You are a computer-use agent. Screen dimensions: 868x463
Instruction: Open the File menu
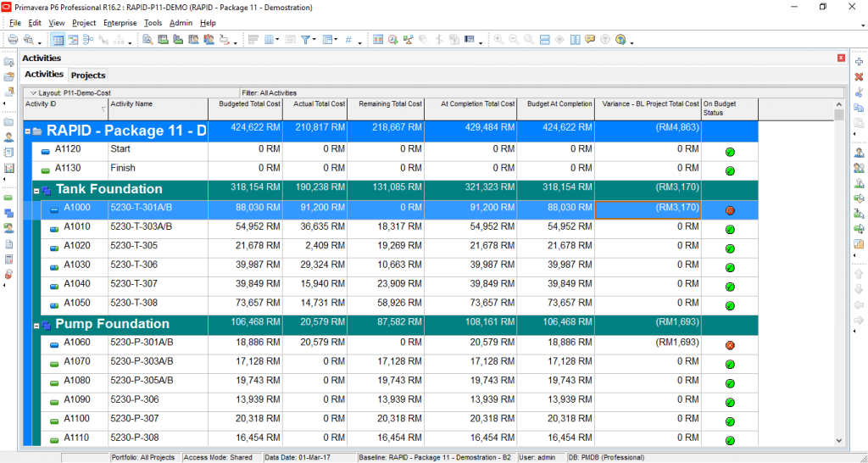coord(15,23)
